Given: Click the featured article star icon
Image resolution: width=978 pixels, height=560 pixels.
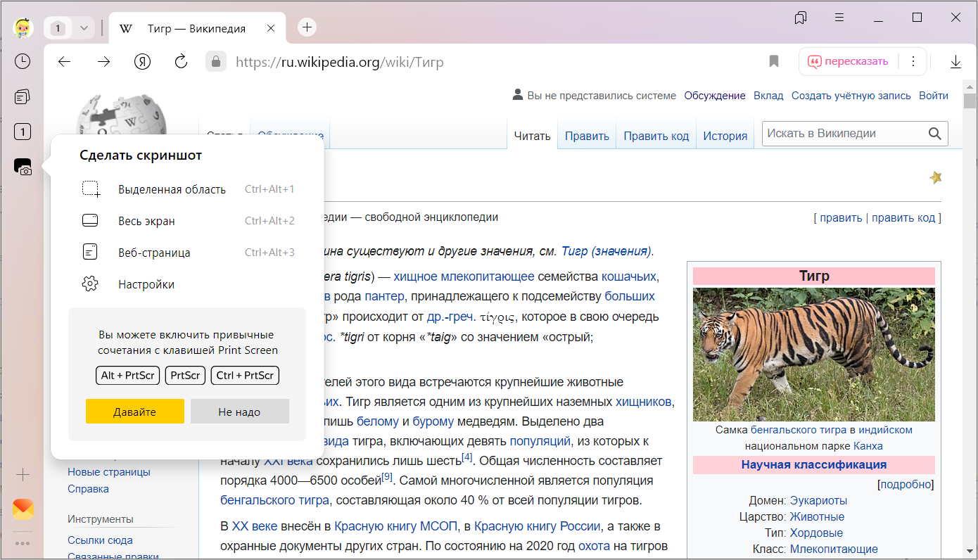Looking at the screenshot, I should tap(935, 177).
